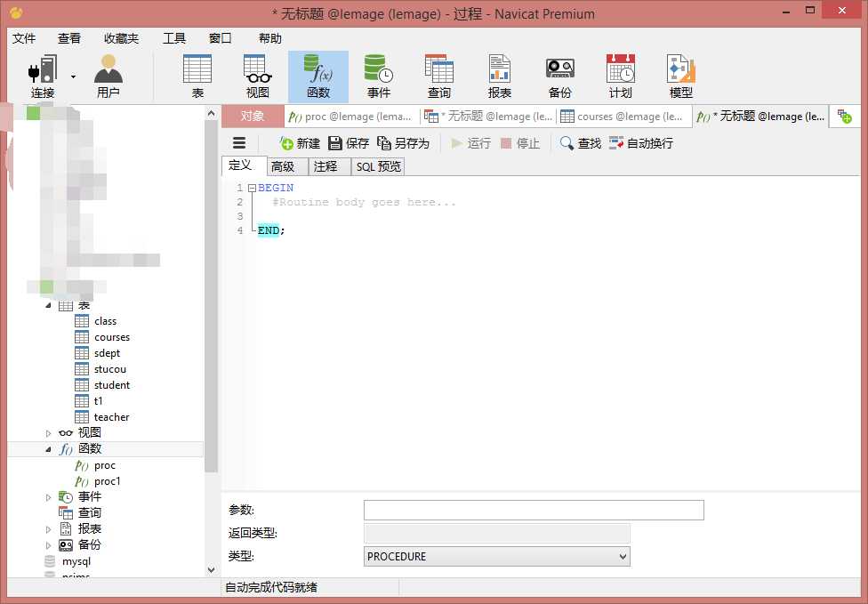Open the 连接 connection tool
868x604 pixels.
pos(43,77)
